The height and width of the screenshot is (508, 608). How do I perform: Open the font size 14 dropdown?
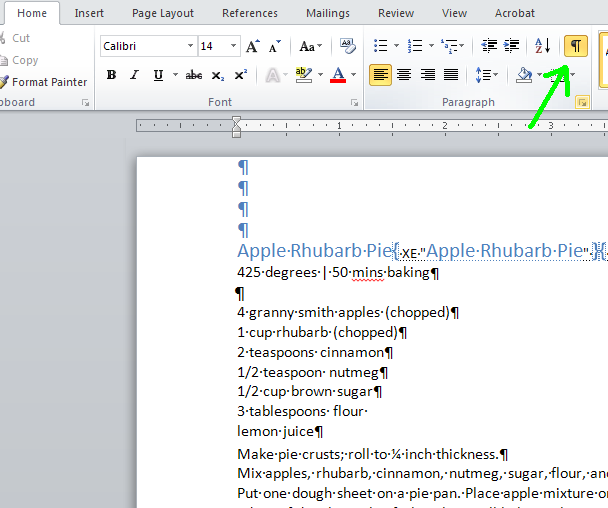[x=233, y=46]
